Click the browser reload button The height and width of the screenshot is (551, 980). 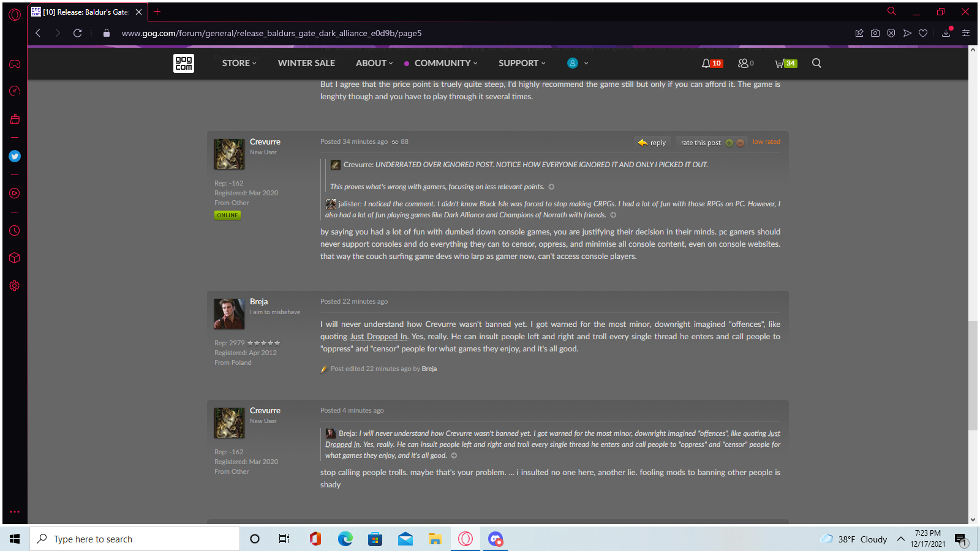coord(77,33)
